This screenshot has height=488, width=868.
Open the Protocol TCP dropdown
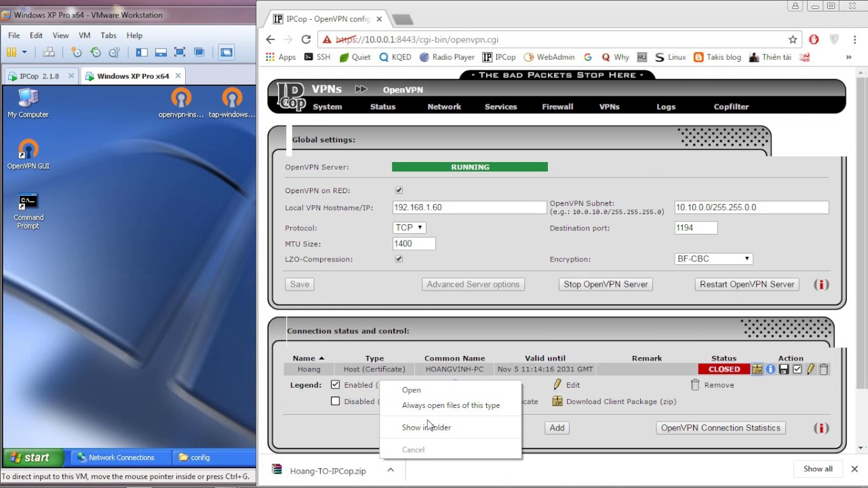(x=410, y=228)
